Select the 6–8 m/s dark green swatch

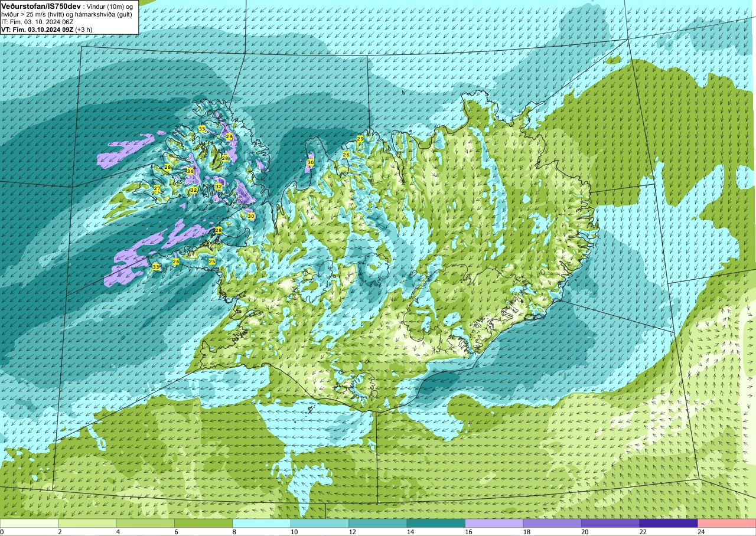click(204, 523)
